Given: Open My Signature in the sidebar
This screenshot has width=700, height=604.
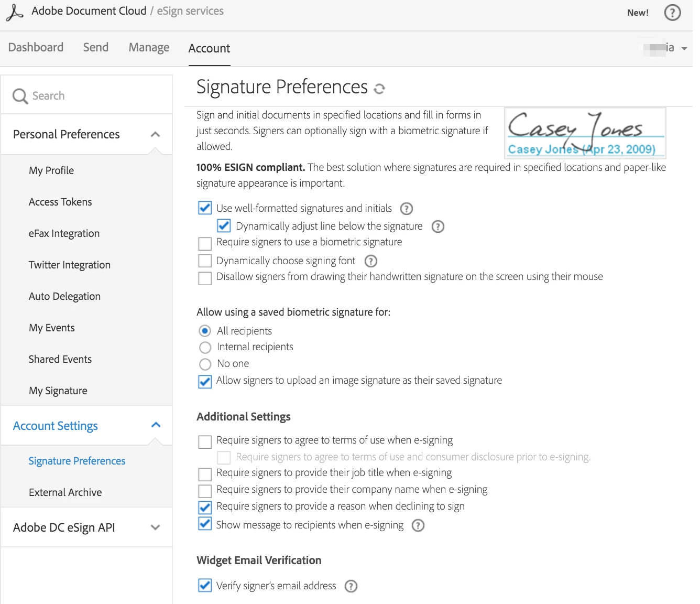Looking at the screenshot, I should (58, 391).
